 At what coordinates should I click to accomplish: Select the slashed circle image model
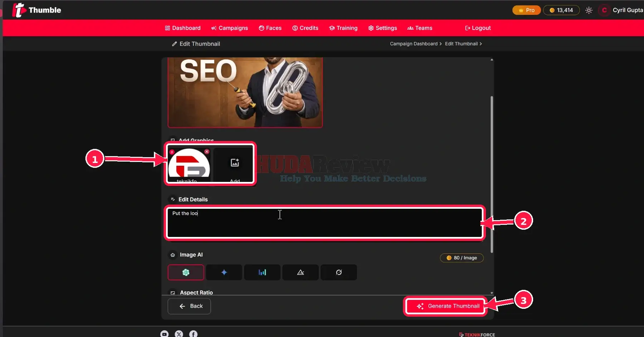point(339,272)
